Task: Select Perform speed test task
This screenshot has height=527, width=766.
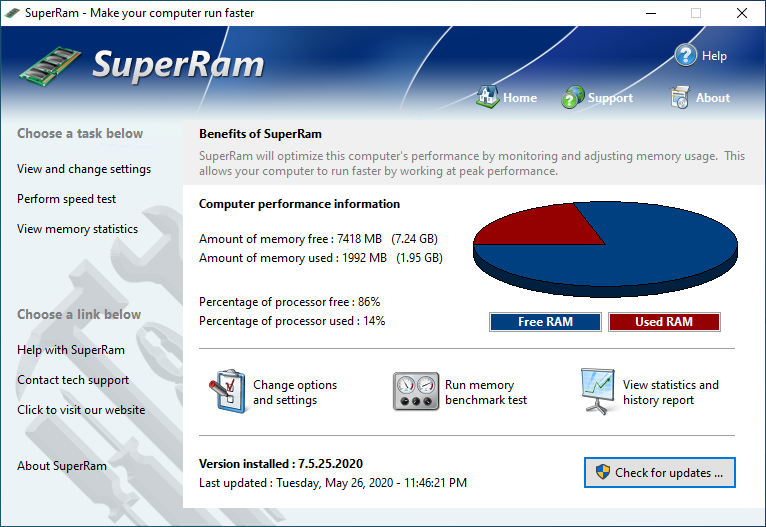Action: [x=66, y=199]
